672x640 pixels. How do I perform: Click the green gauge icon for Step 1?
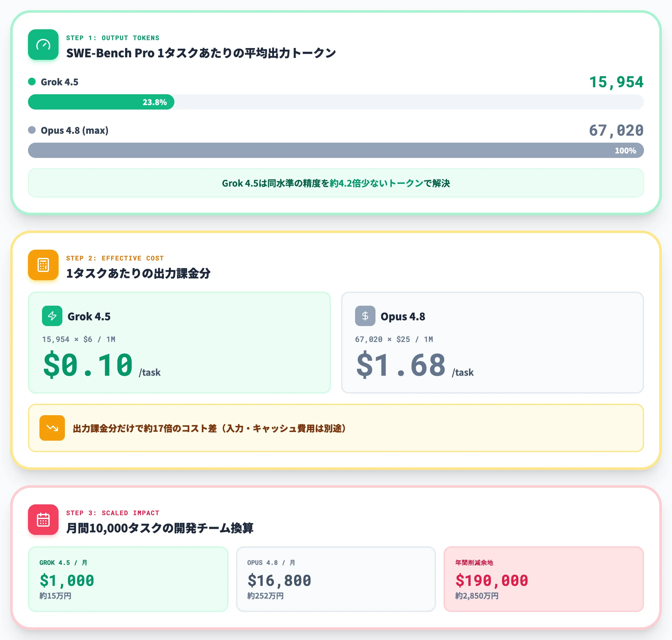(43, 45)
